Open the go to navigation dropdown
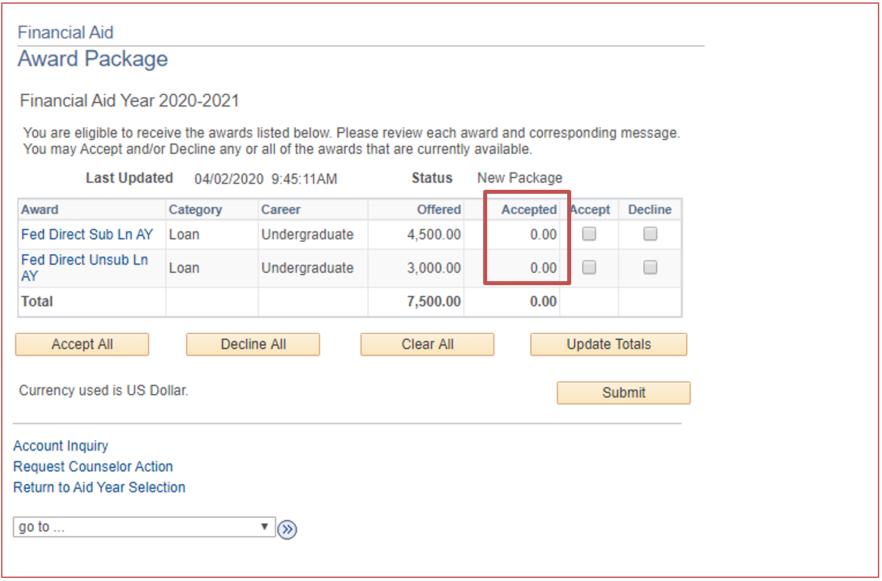Image resolution: width=882 pixels, height=581 pixels. 140,527
